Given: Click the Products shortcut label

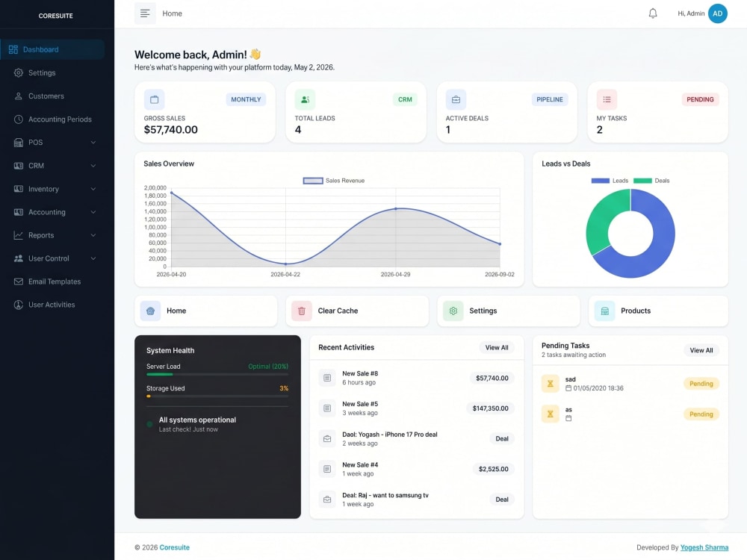Looking at the screenshot, I should point(636,311).
